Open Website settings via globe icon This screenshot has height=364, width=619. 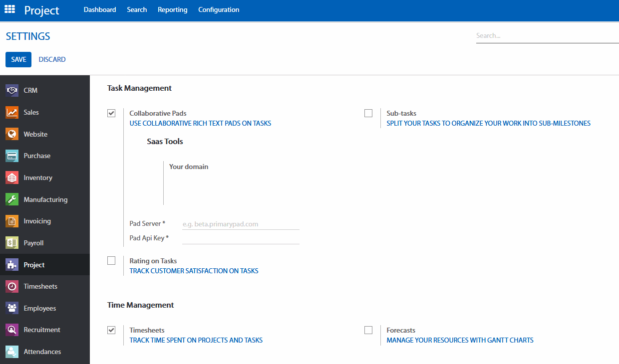point(12,134)
